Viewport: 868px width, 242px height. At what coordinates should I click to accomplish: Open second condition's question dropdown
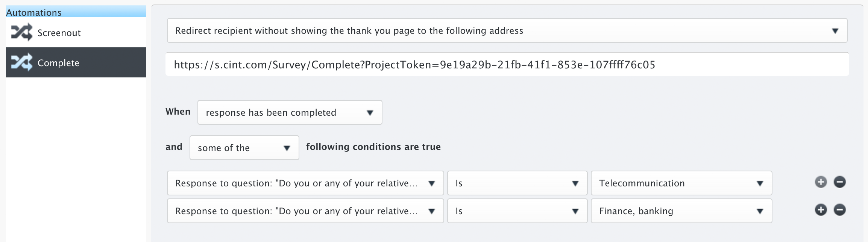(305, 211)
